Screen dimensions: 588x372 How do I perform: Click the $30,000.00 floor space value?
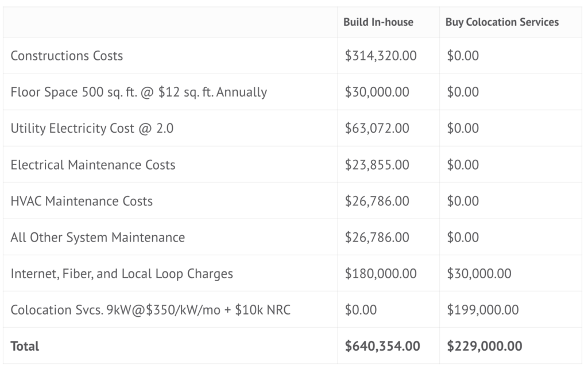pos(377,92)
